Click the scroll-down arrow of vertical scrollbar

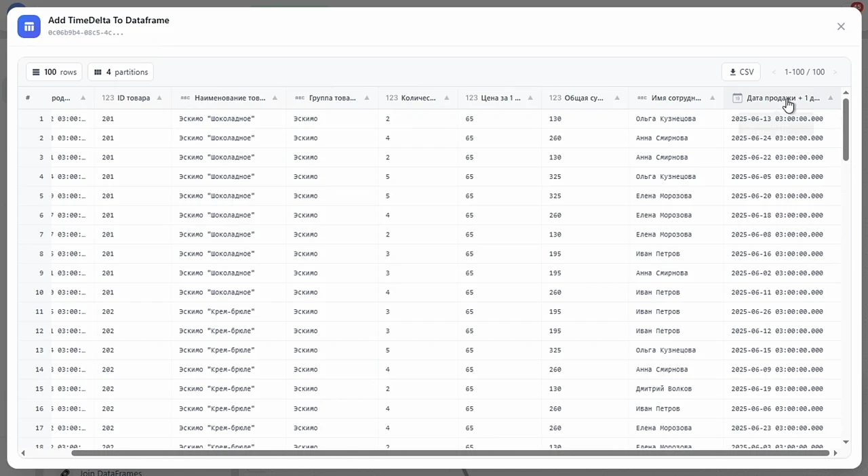(x=846, y=443)
